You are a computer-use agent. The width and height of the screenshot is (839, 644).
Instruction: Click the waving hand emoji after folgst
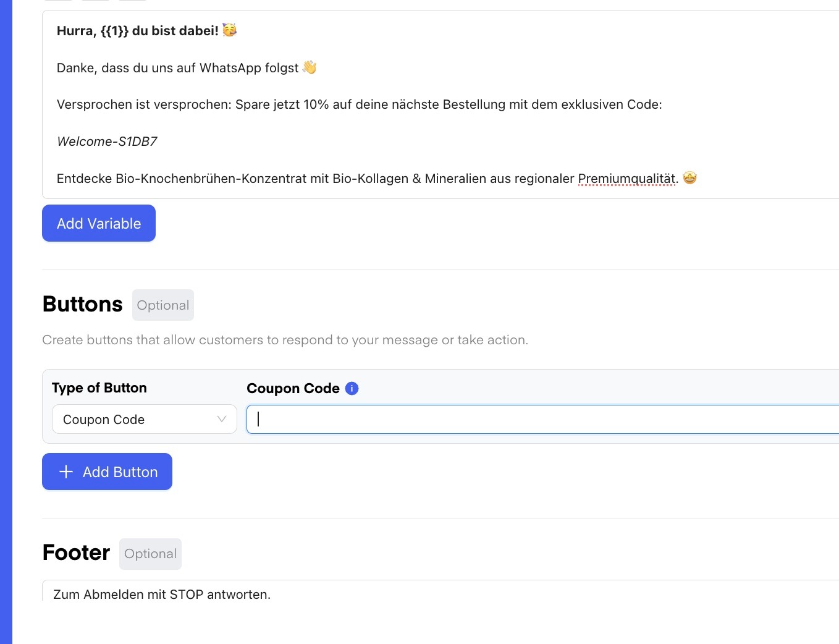(x=310, y=67)
